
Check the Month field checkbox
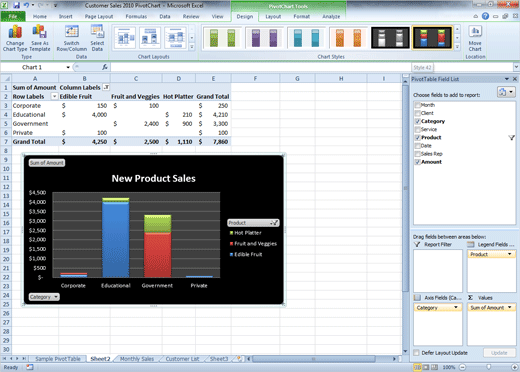(417, 105)
